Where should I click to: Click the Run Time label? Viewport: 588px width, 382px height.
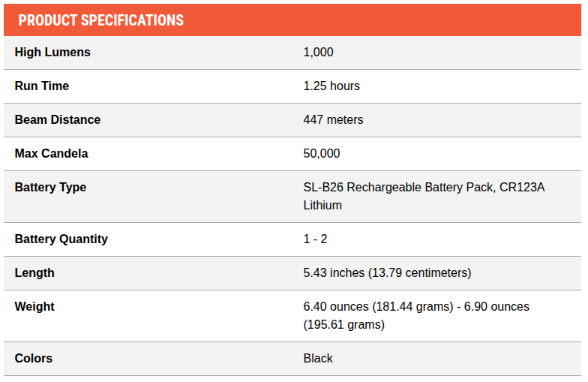click(42, 86)
